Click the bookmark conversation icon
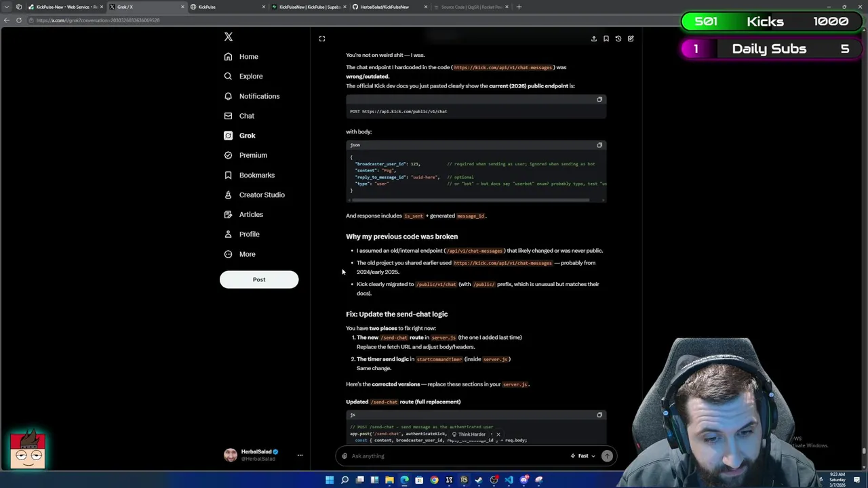Screen dimensions: 868x488 coord(606,39)
